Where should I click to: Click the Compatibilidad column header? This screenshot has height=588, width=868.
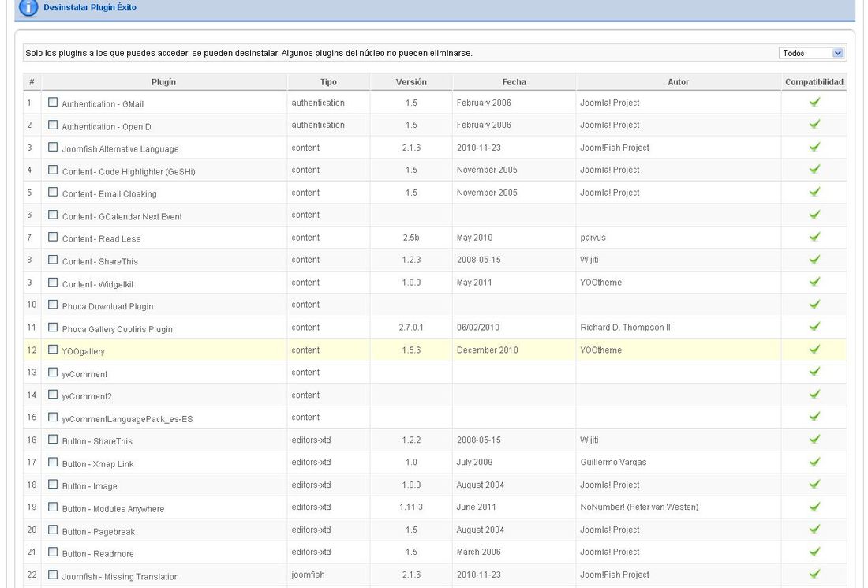pyautogui.click(x=814, y=82)
